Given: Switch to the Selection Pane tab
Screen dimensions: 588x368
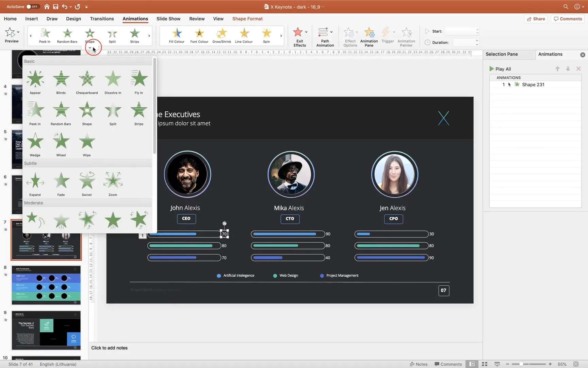Looking at the screenshot, I should pos(502,54).
